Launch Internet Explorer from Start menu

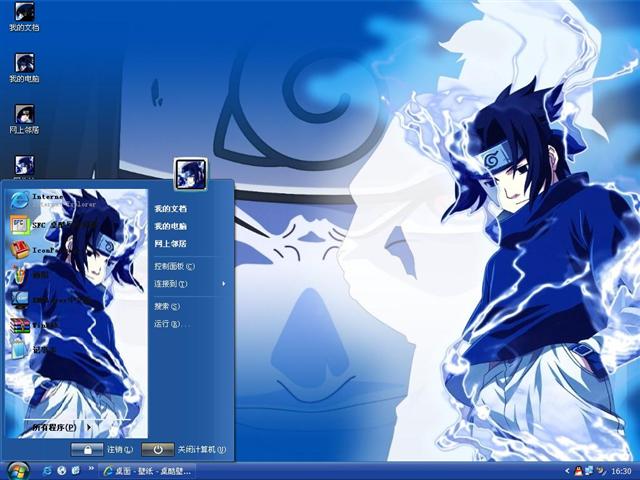tap(52, 200)
